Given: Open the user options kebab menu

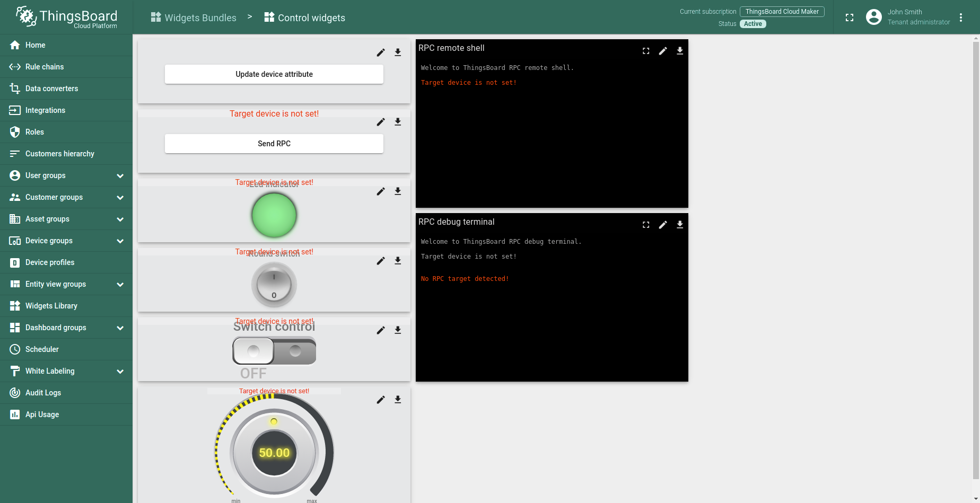Looking at the screenshot, I should [x=961, y=17].
